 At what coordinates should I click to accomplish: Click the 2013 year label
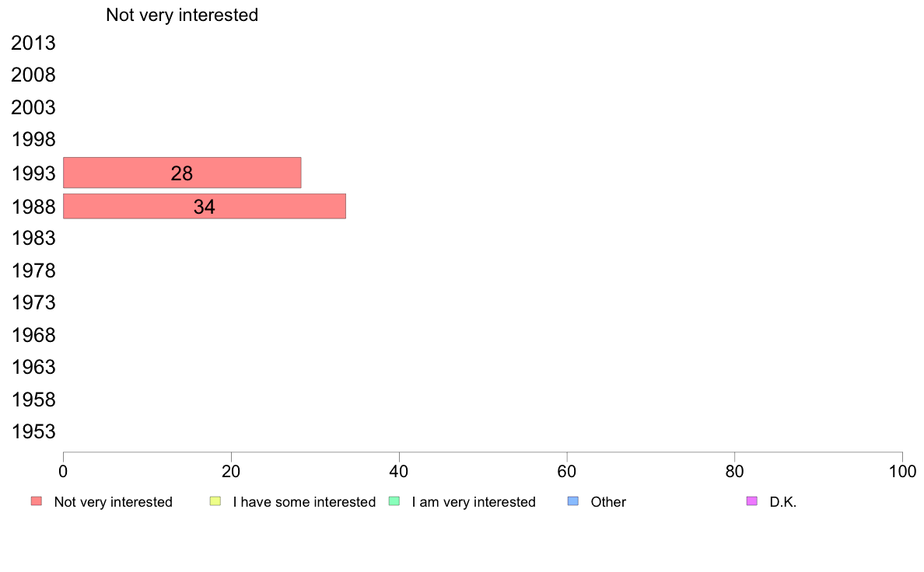click(33, 43)
